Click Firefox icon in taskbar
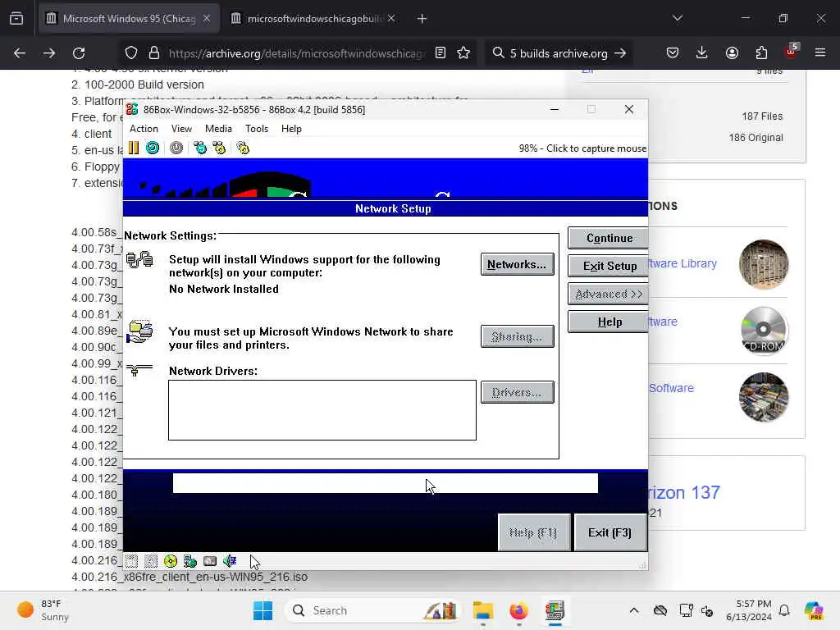Image resolution: width=840 pixels, height=630 pixels. click(518, 610)
